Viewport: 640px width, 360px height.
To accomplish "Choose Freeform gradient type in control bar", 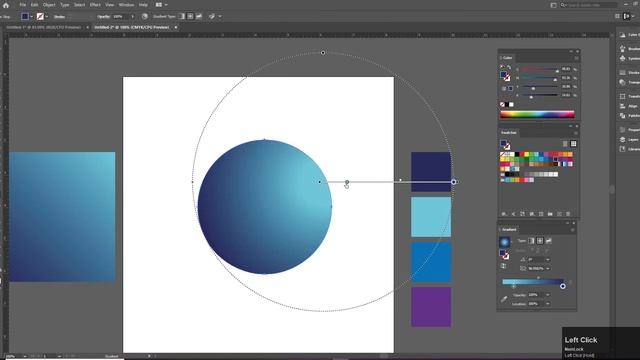I will (x=199, y=16).
